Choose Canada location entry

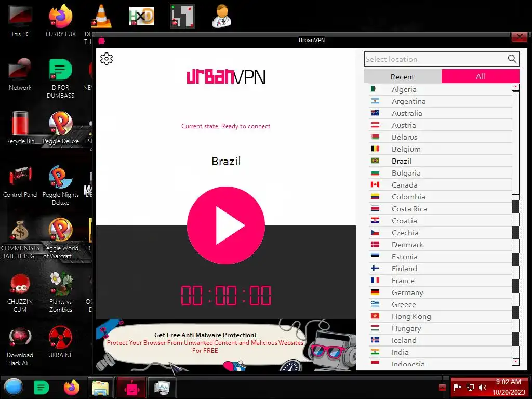pos(441,185)
